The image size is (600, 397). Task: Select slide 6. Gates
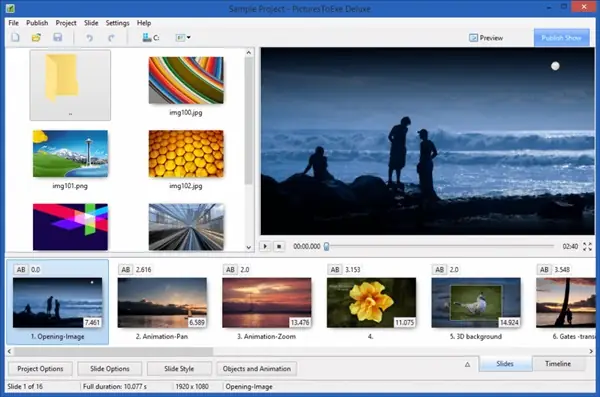[x=566, y=302]
